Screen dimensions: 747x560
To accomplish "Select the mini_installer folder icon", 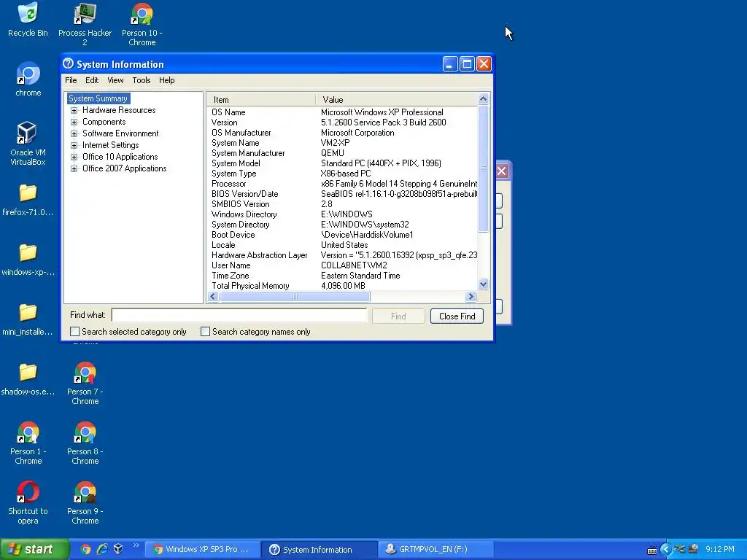I will click(x=28, y=319).
